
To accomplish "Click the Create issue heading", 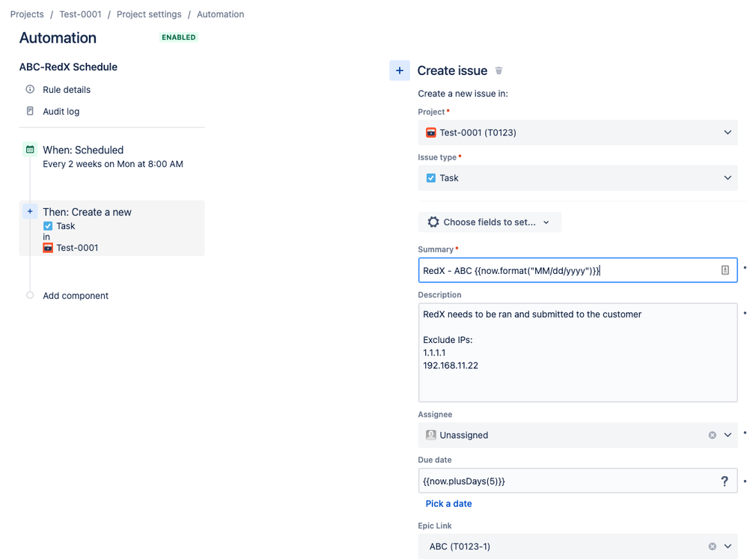I will tap(452, 70).
